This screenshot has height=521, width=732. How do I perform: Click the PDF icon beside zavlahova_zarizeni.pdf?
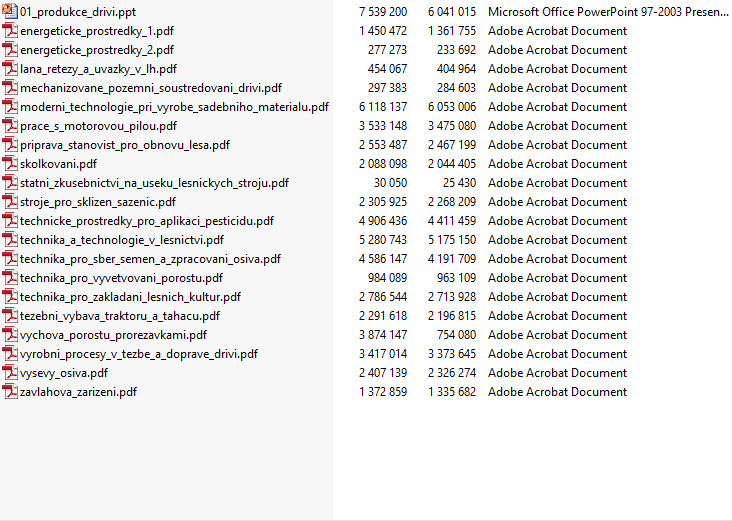pyautogui.click(x=10, y=392)
